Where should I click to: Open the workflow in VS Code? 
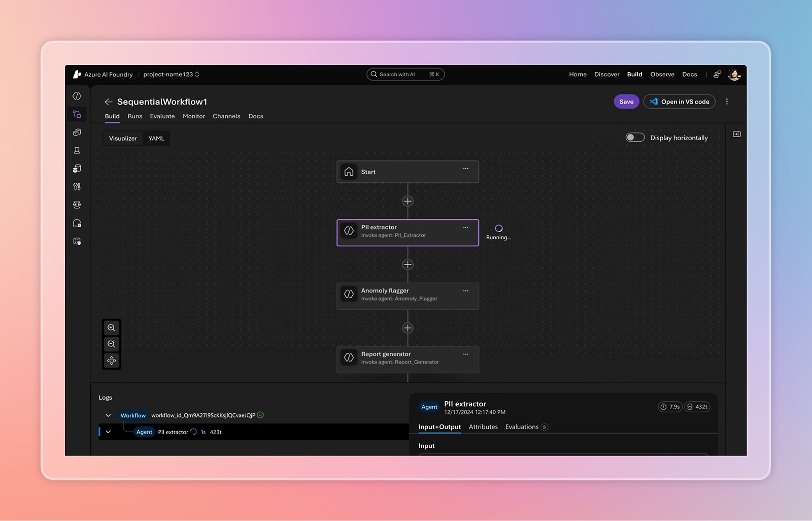(679, 102)
